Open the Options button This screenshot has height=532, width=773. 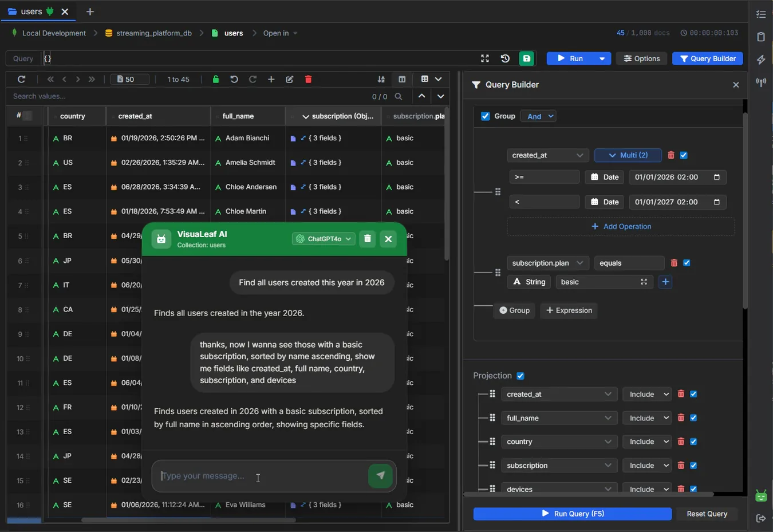pos(641,58)
